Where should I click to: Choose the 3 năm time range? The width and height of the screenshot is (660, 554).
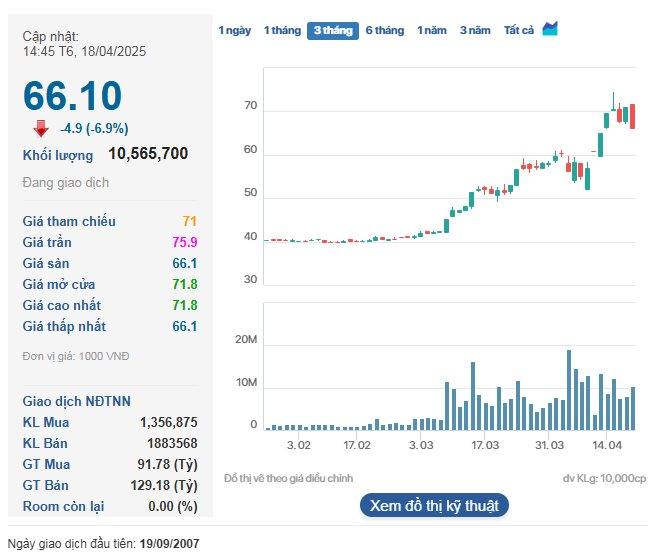475,31
